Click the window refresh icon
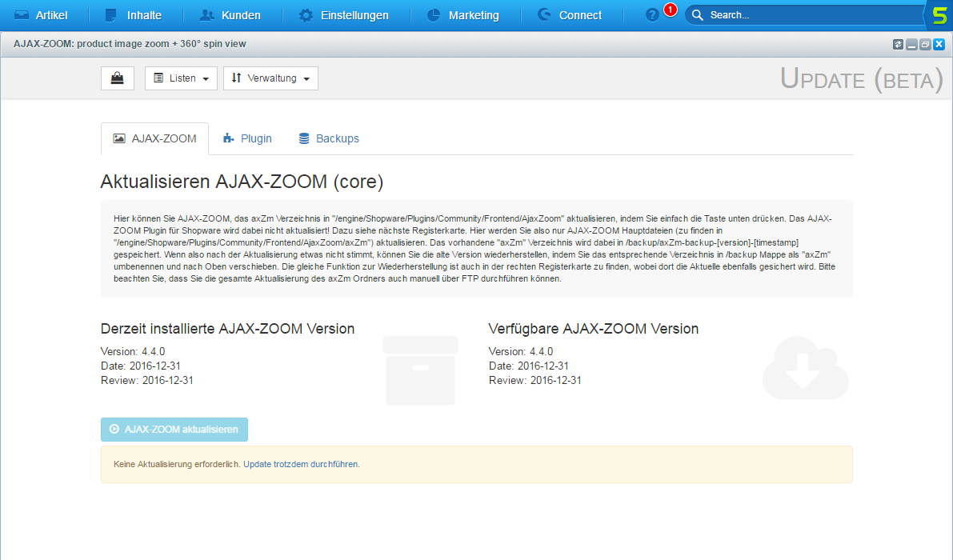 898,44
